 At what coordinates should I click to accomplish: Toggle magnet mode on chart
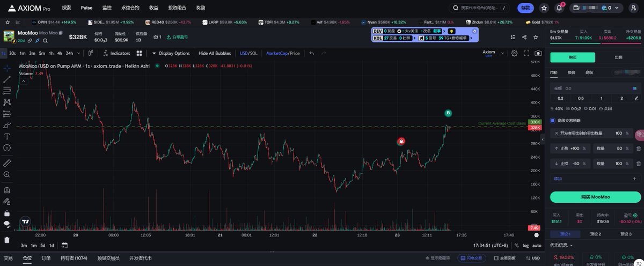tap(7, 189)
